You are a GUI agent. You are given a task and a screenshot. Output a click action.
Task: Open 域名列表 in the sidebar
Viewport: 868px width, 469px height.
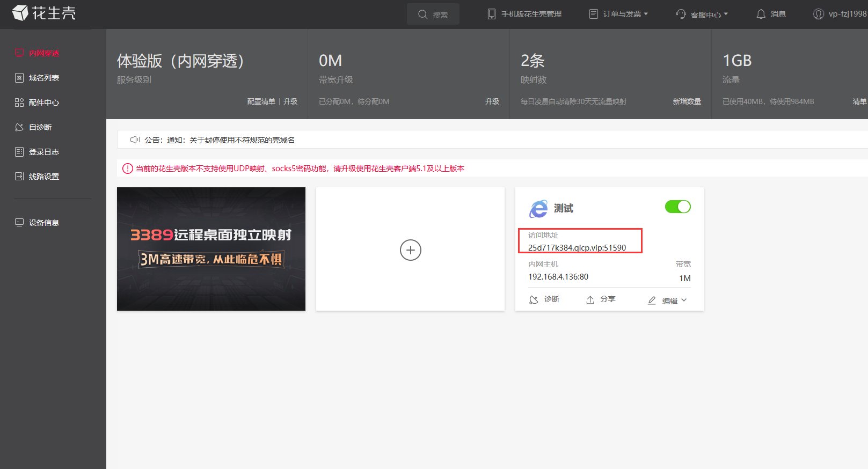point(44,78)
